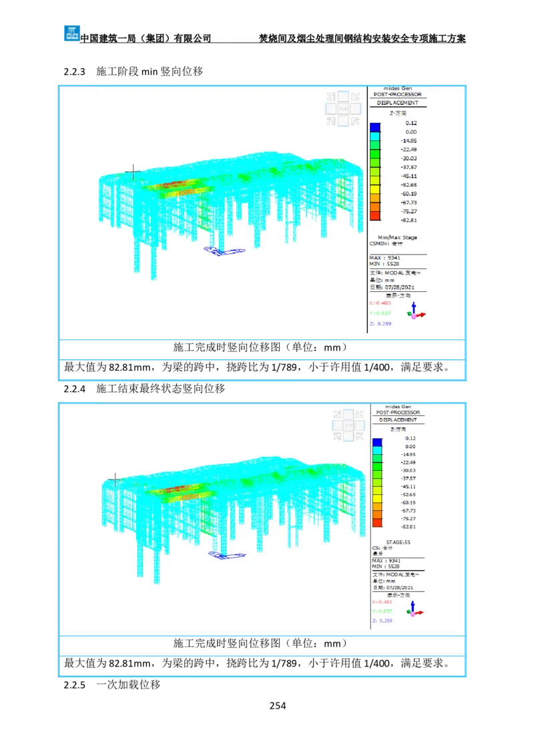This screenshot has width=534, height=756.
Task: Click TOP view button in upper figure
Action: [343, 108]
